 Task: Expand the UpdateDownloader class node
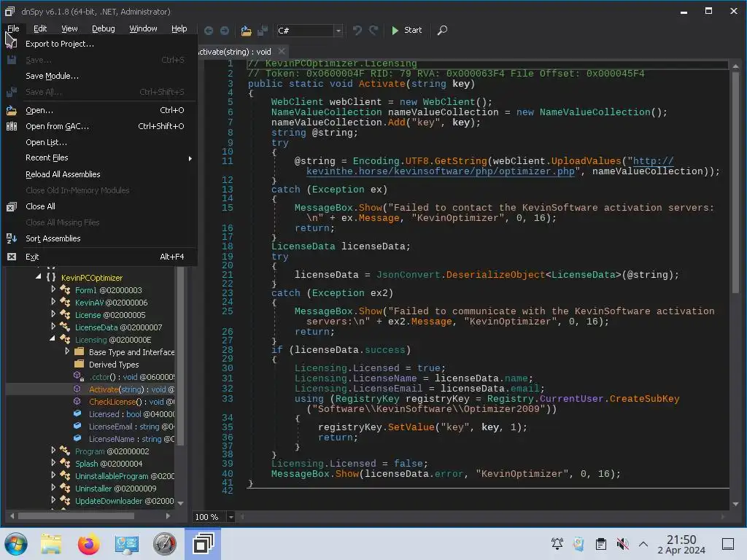(53, 499)
